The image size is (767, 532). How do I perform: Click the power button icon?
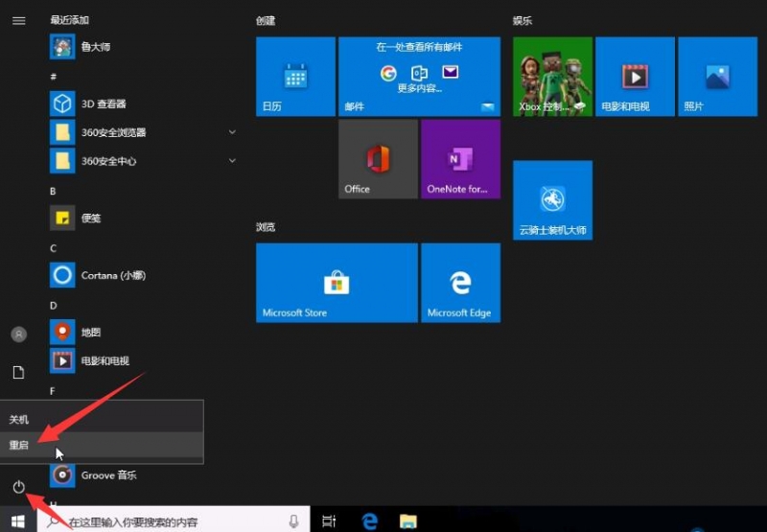coord(18,487)
